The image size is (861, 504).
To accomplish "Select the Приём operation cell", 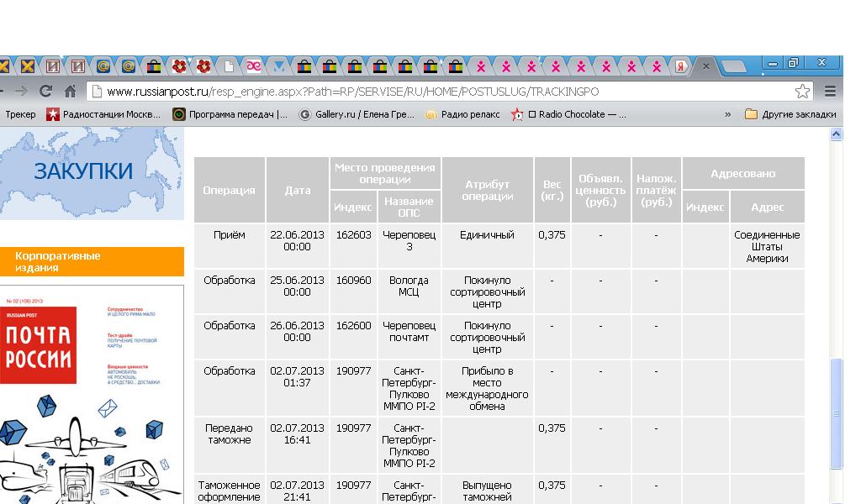I will coord(230,245).
